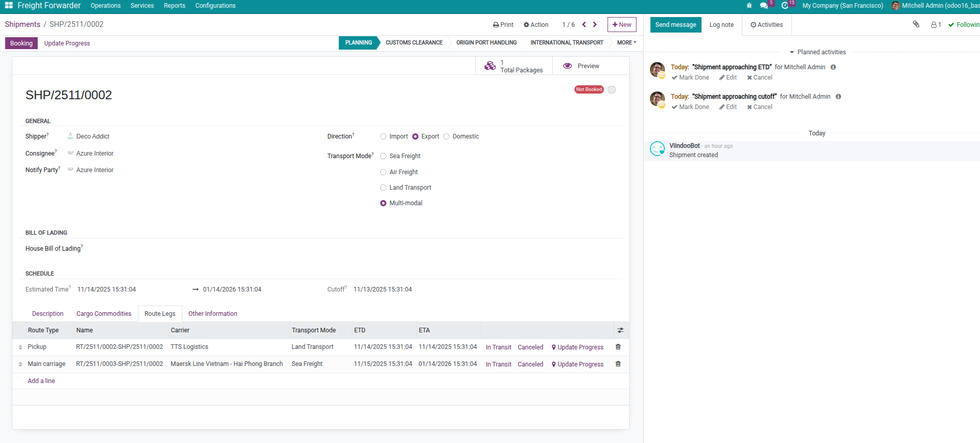Open the apps grid menu icon
Screen dimensions: 980x443
(x=9, y=6)
